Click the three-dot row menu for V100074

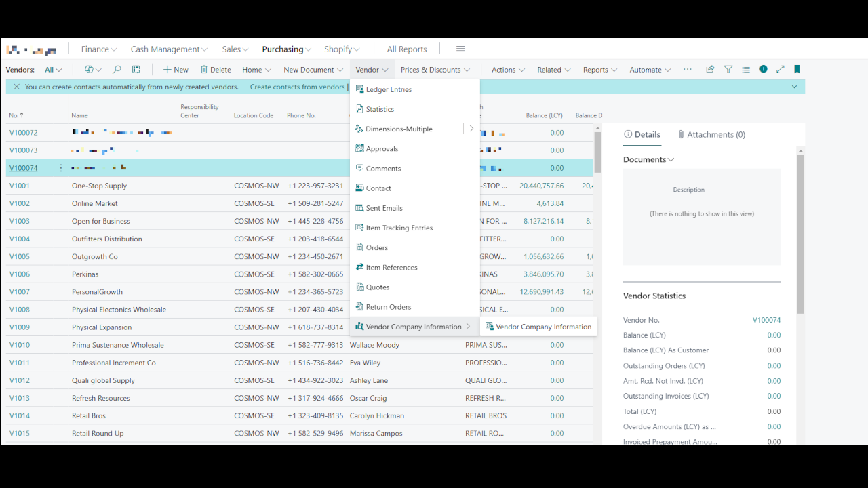pyautogui.click(x=60, y=168)
